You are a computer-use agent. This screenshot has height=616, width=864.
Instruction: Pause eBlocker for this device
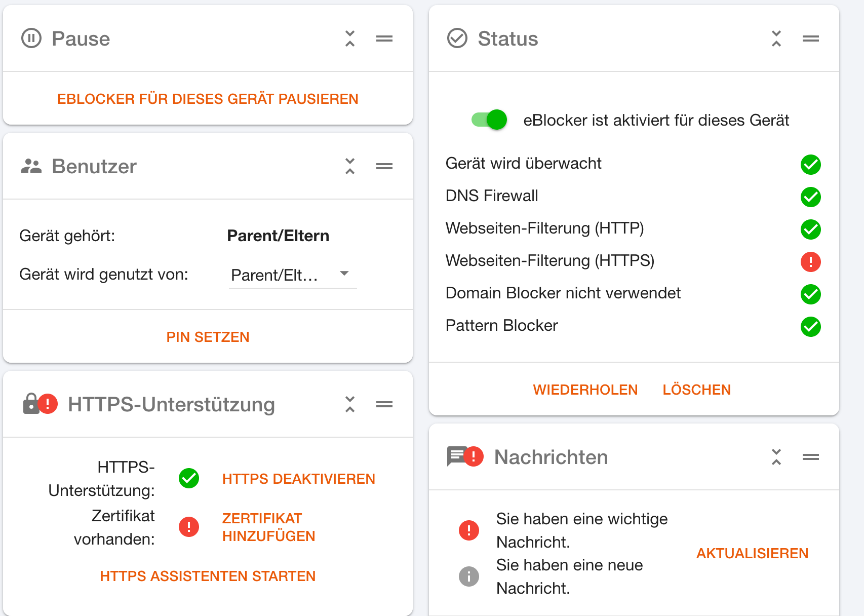click(x=208, y=99)
